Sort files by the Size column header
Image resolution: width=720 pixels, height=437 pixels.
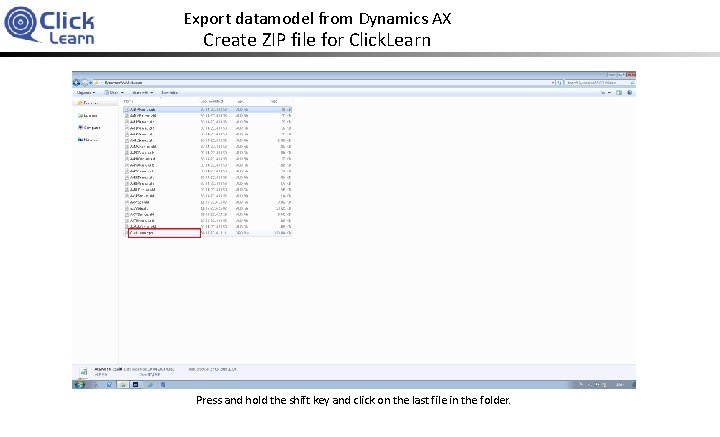coord(279,101)
